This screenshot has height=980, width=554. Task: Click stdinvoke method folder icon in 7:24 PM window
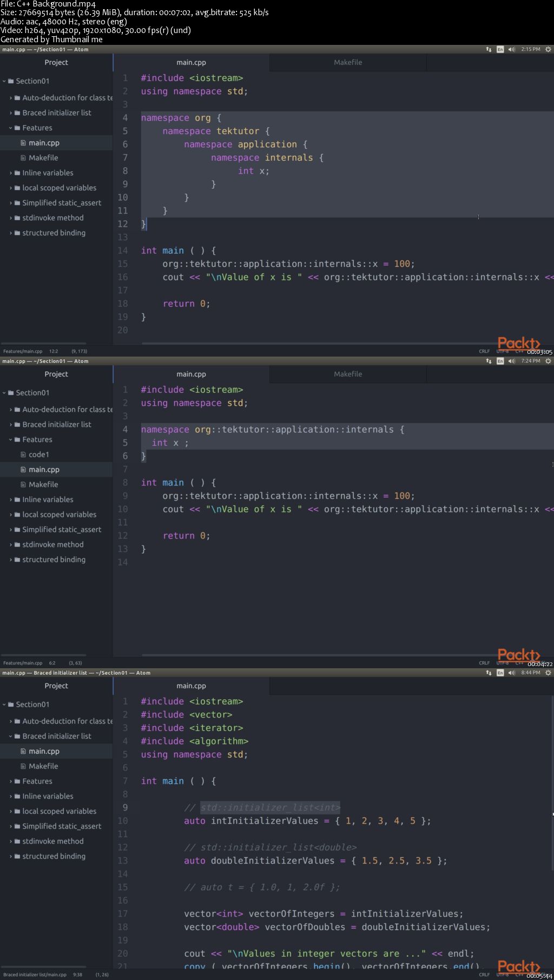click(x=17, y=544)
